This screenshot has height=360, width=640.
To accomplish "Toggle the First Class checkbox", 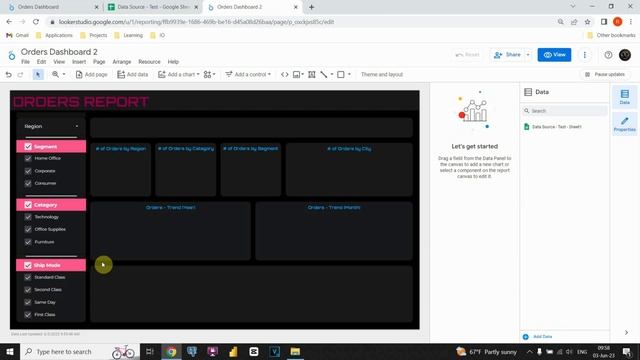I will pos(28,315).
